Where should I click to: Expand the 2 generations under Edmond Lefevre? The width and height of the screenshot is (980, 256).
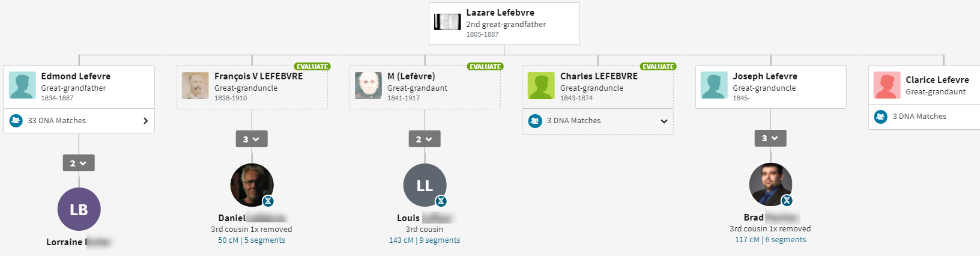[79, 163]
